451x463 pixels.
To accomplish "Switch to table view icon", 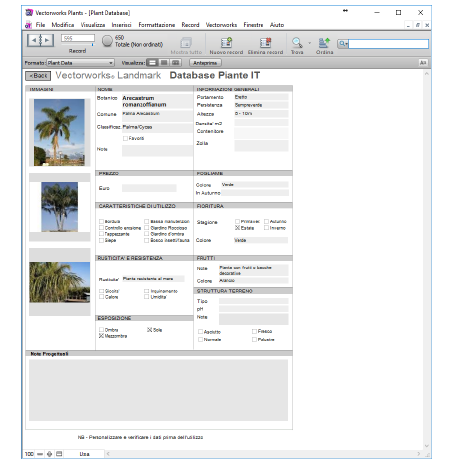I will [x=176, y=63].
